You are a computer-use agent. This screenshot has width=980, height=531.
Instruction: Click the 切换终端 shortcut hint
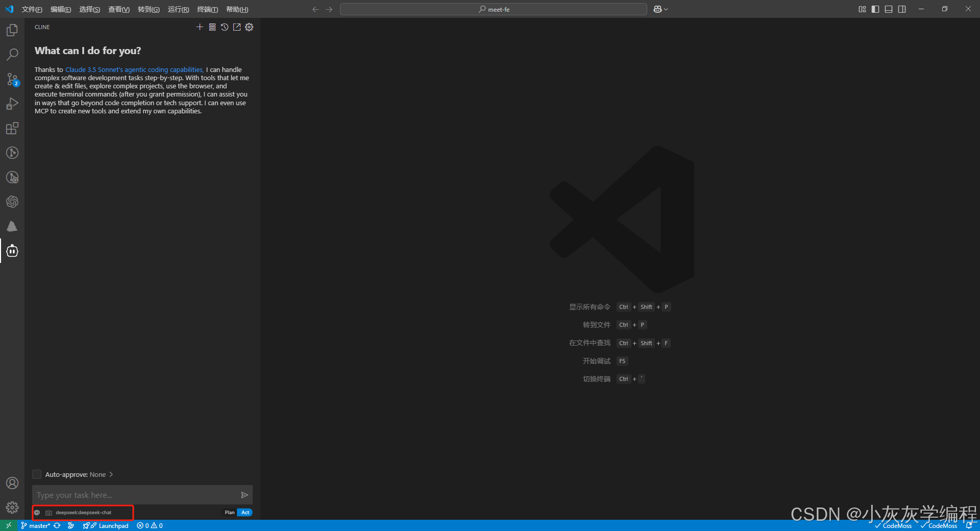(597, 379)
